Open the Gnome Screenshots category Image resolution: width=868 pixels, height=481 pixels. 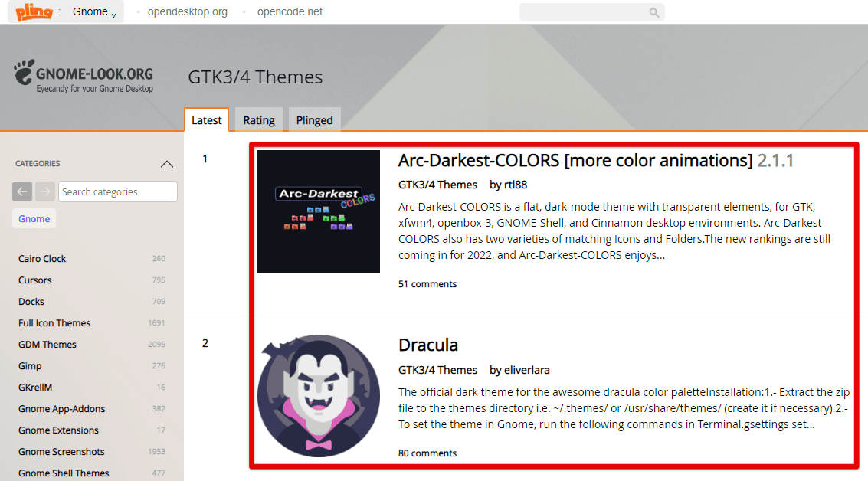pos(61,452)
